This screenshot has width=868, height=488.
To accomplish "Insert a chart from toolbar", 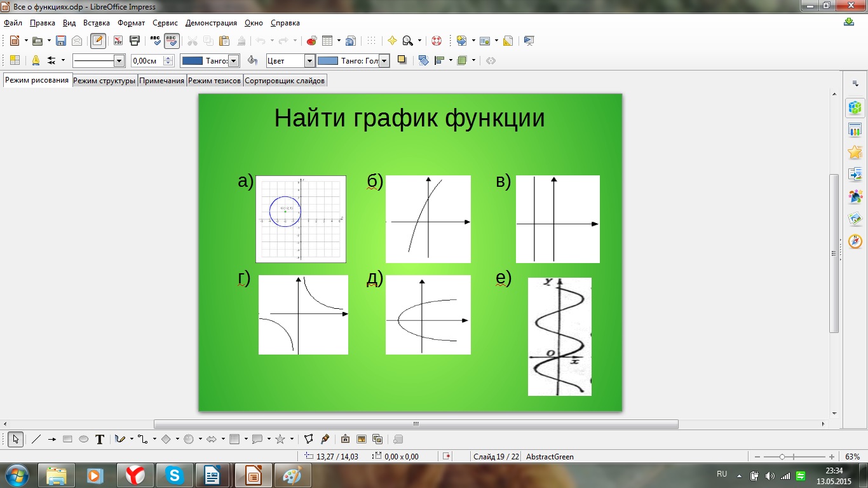I will 311,41.
